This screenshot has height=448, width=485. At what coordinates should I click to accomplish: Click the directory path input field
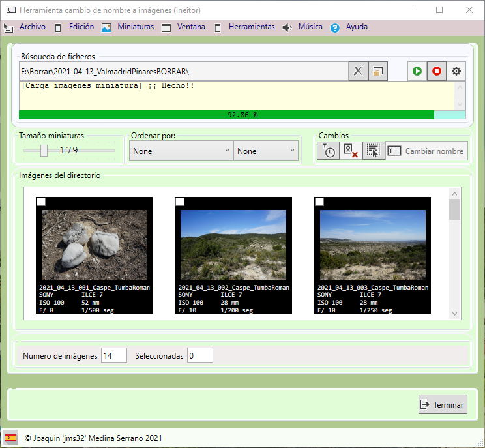pyautogui.click(x=184, y=72)
